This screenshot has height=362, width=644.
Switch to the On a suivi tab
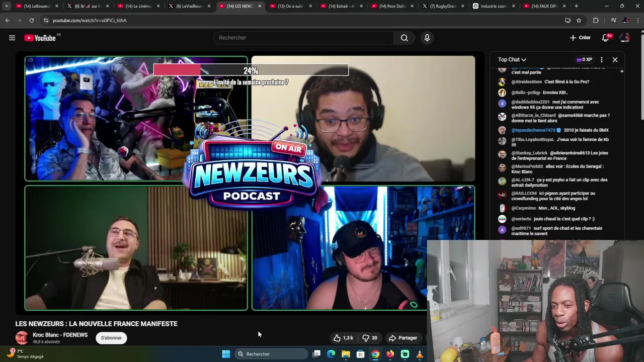pyautogui.click(x=290, y=6)
